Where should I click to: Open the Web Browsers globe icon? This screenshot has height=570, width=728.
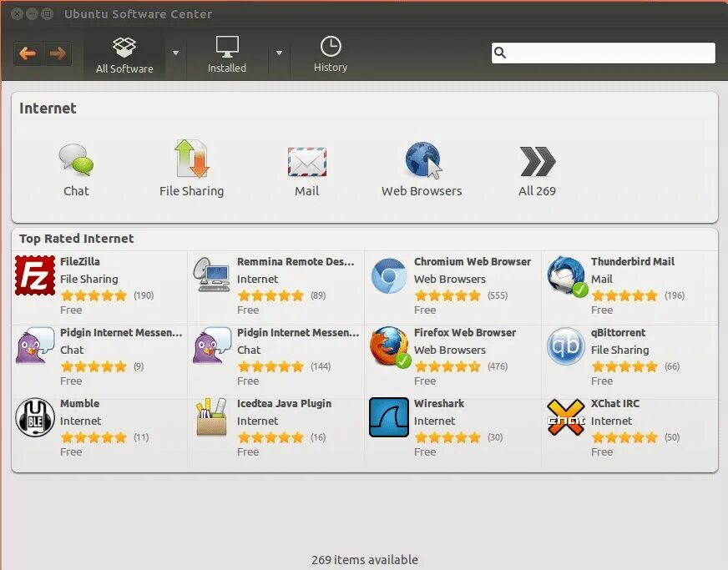pos(422,160)
